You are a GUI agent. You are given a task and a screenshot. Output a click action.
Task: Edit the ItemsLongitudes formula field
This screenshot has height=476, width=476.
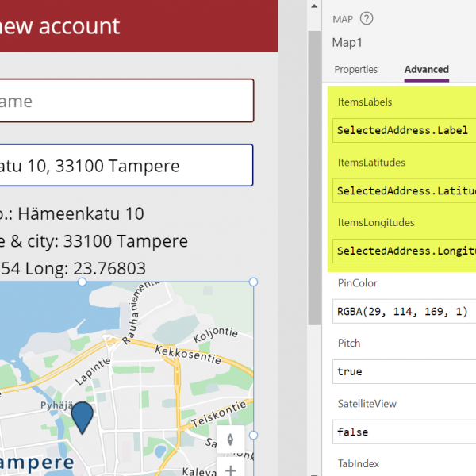404,251
